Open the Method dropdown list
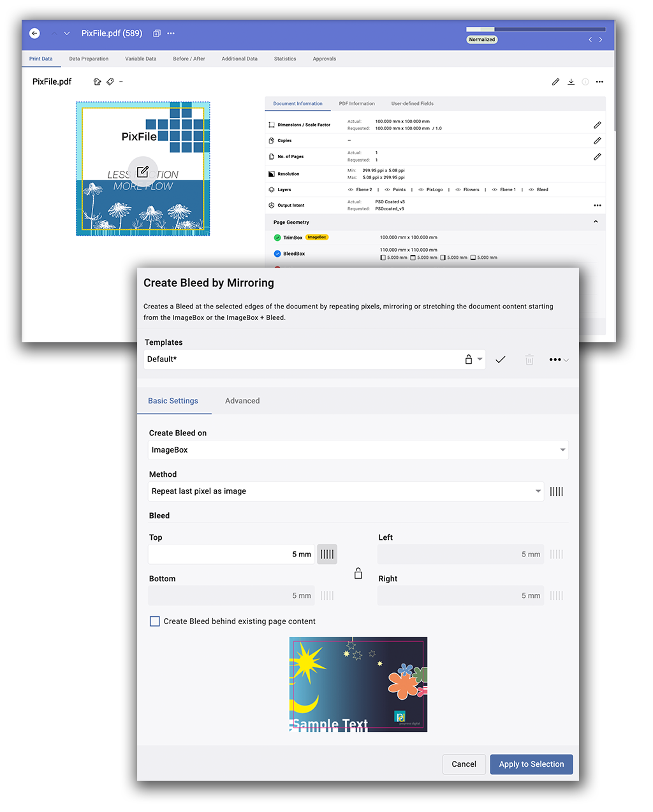 click(x=346, y=491)
